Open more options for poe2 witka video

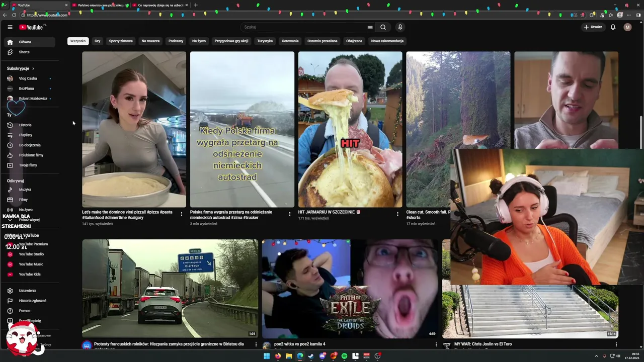[x=436, y=344]
